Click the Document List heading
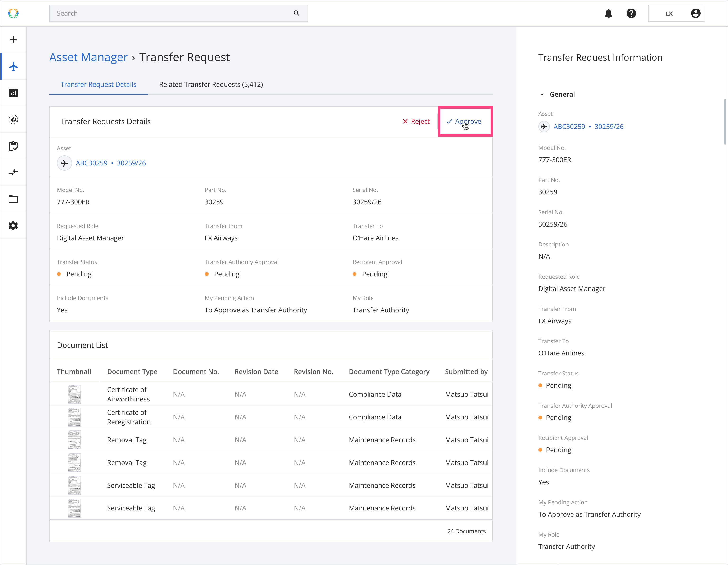This screenshot has width=728, height=565. [82, 345]
